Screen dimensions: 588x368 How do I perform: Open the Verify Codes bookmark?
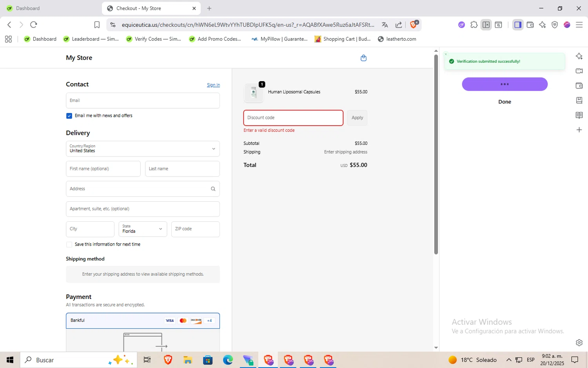coord(154,39)
